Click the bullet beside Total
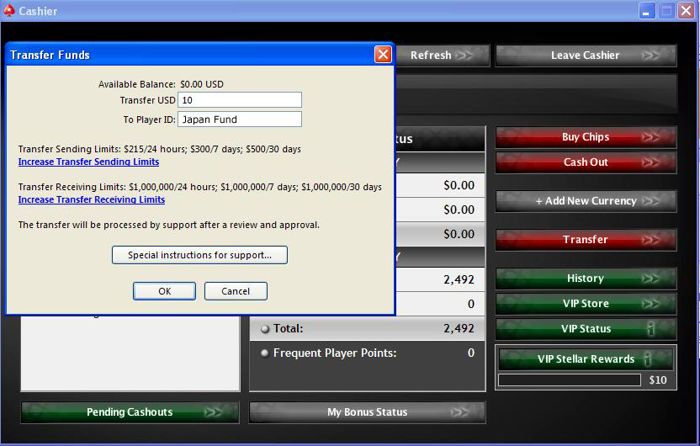 pyautogui.click(x=265, y=329)
